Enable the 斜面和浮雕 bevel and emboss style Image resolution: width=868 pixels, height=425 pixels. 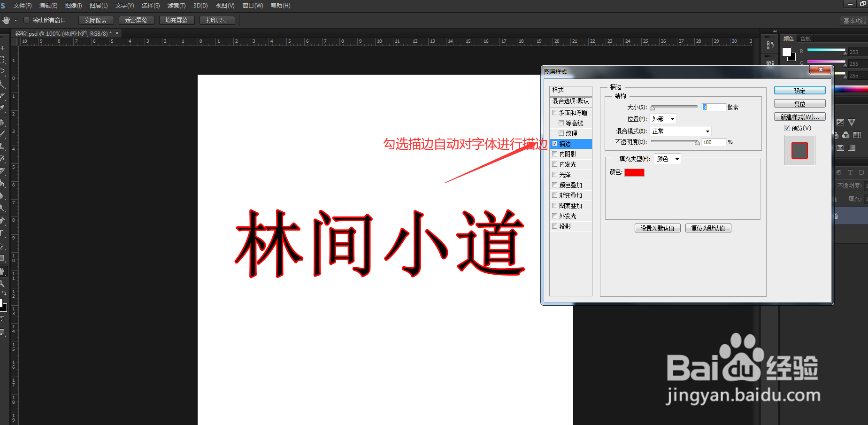point(554,113)
